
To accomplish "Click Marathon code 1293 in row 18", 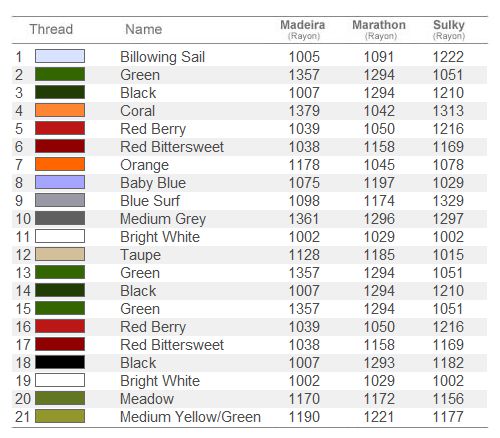I will pyautogui.click(x=379, y=363).
